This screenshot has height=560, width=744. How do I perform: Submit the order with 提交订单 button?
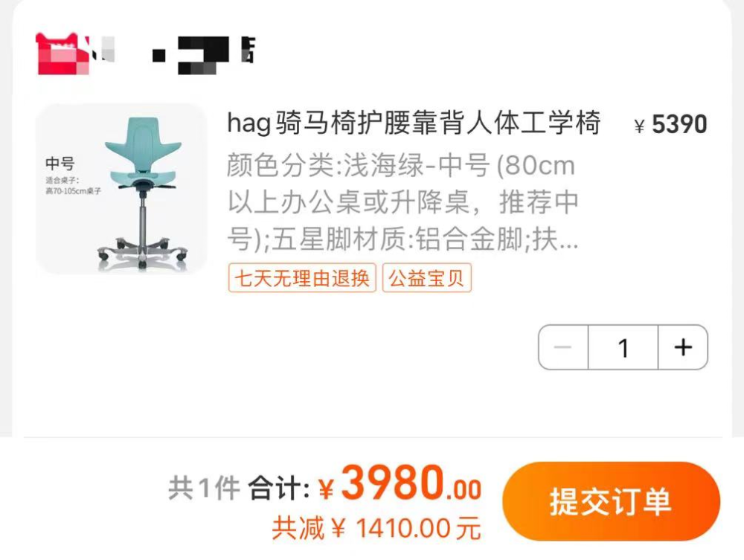pyautogui.click(x=611, y=501)
